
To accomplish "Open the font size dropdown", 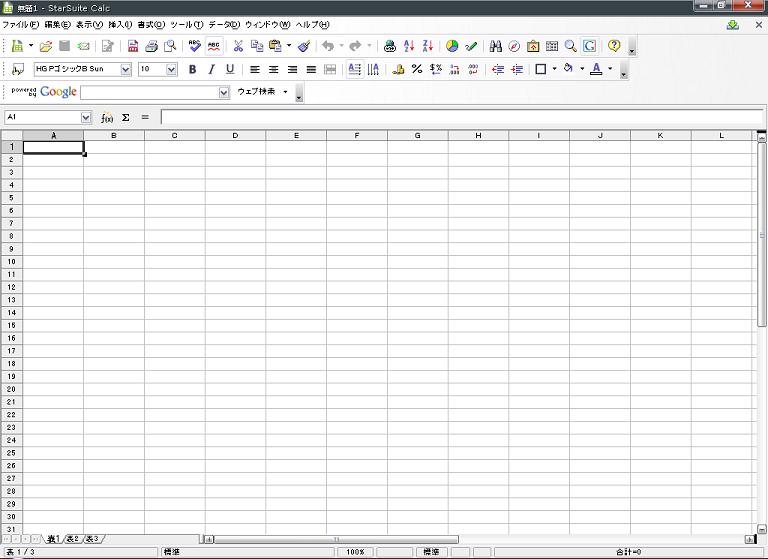I will [x=171, y=70].
